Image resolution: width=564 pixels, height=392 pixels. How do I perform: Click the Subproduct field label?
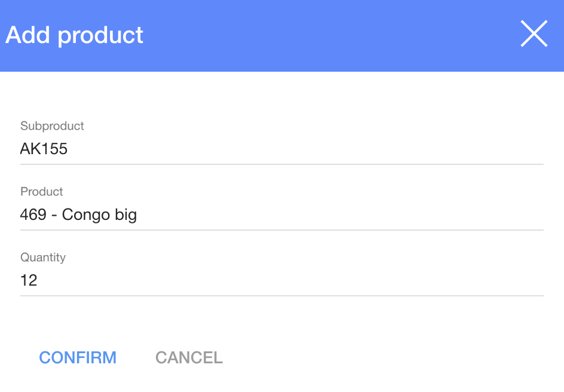pos(52,126)
